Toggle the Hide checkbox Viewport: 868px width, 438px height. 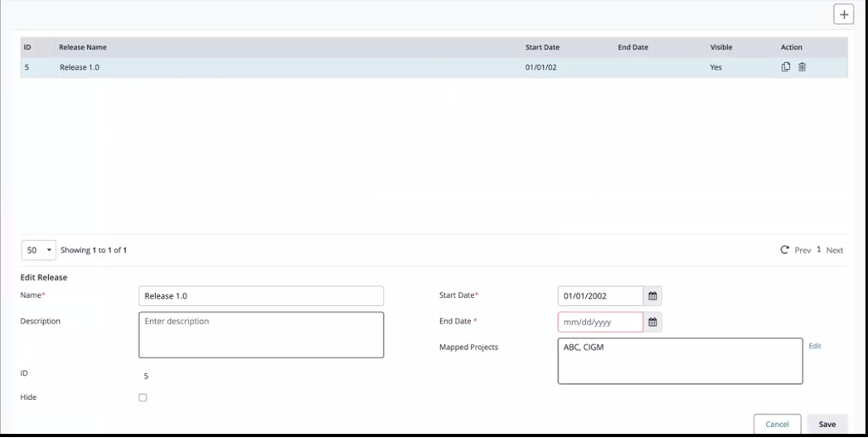click(x=143, y=397)
